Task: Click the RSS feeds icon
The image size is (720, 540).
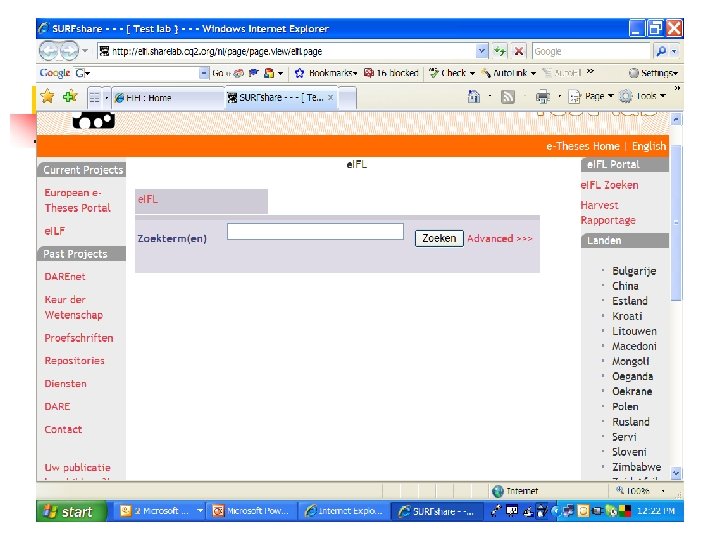Action: (507, 96)
